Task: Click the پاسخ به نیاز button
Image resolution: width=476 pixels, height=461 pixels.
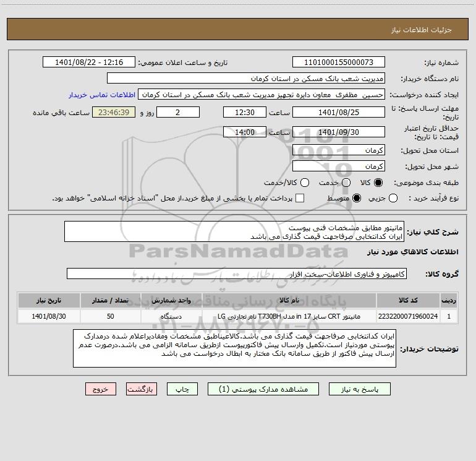Action: 360,389
